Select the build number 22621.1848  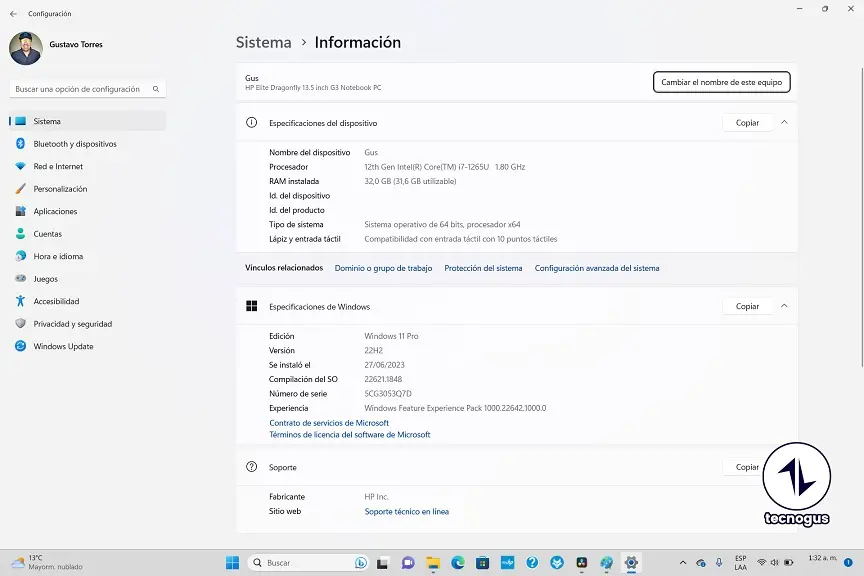tap(383, 379)
